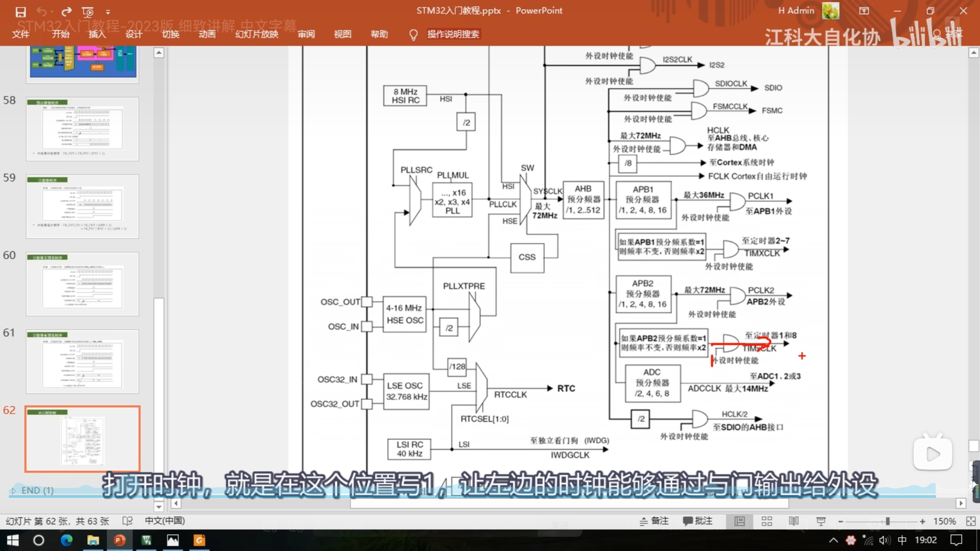Open Ribbon Display Options button
Viewport: 980px width, 551px height.
click(x=864, y=11)
